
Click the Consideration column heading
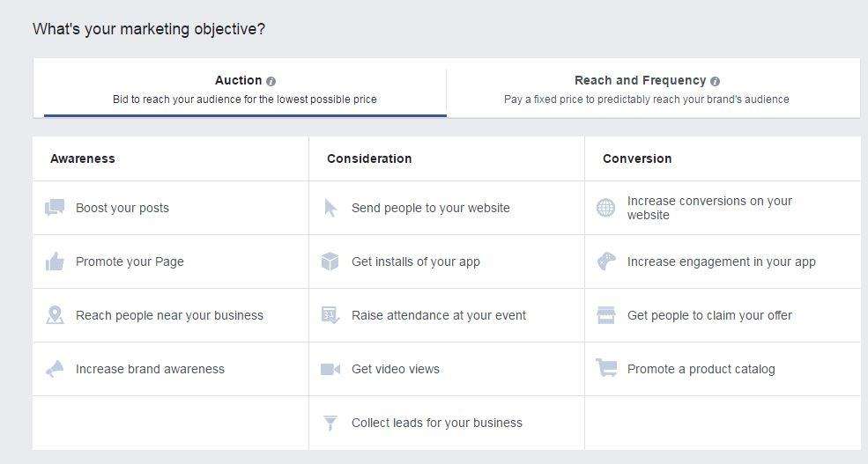coord(369,158)
